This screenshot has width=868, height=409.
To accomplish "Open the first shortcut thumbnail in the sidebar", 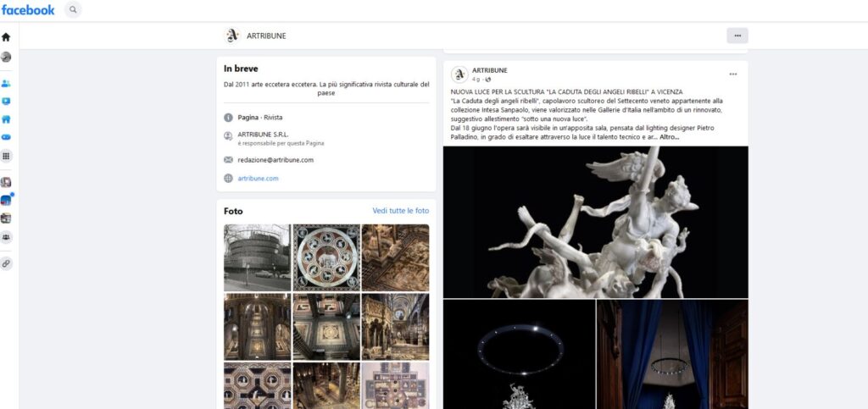I will 6,182.
